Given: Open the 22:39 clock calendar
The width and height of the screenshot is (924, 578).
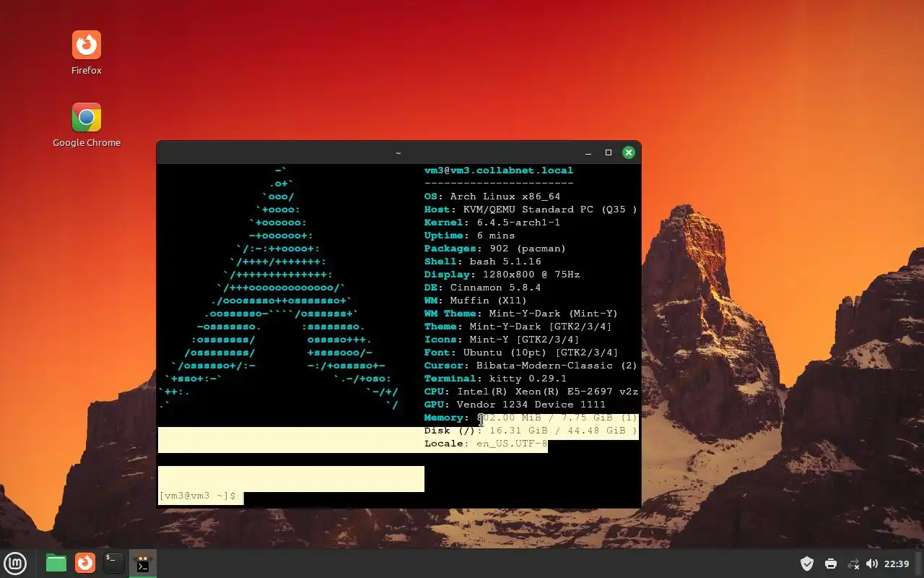Looking at the screenshot, I should point(897,564).
